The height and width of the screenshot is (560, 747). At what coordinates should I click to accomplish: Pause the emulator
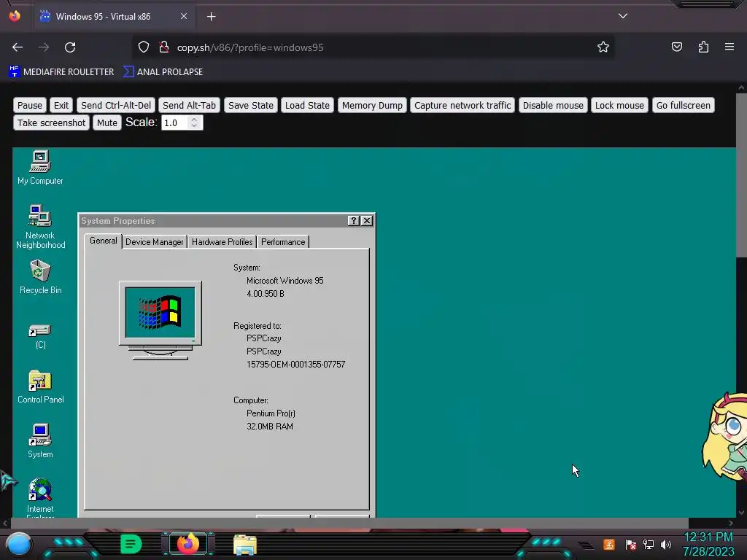tap(30, 105)
